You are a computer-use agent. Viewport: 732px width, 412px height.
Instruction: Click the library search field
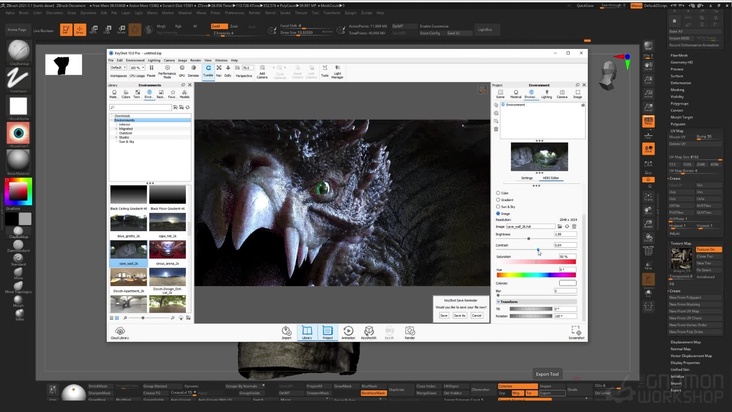(141, 107)
